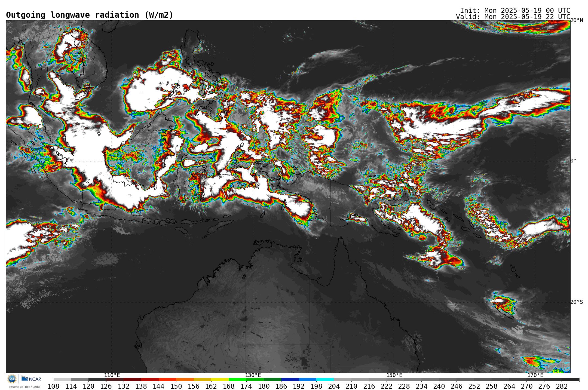Image resolution: width=588 pixels, height=390 pixels.
Task: Click the colorbar value 240
Action: [439, 386]
